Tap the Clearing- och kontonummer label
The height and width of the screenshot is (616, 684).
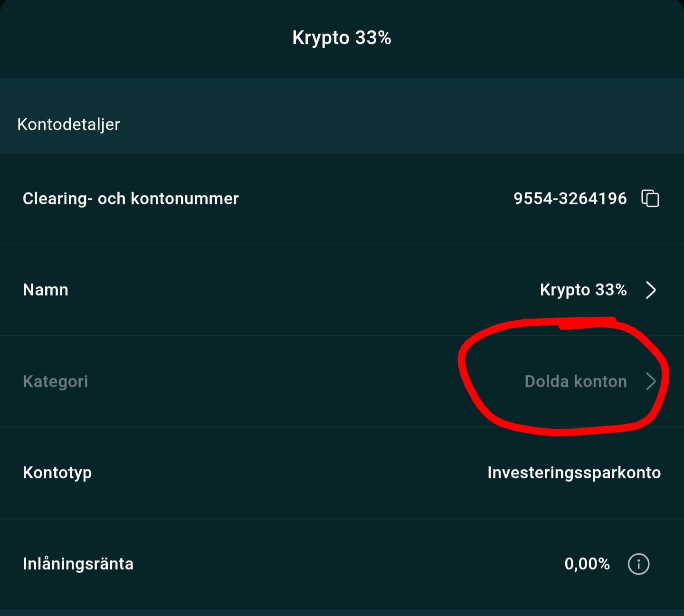point(131,199)
